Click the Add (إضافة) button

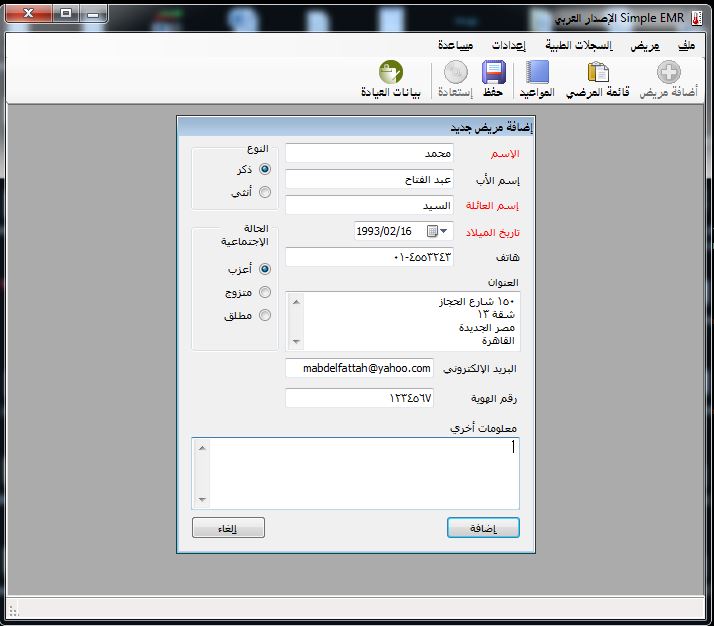pyautogui.click(x=483, y=528)
